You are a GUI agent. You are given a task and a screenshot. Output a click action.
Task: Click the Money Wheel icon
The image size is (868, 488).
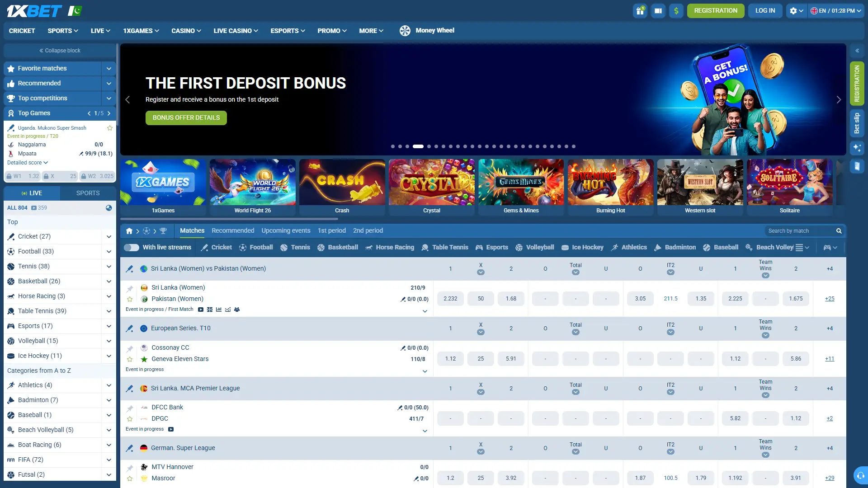405,31
